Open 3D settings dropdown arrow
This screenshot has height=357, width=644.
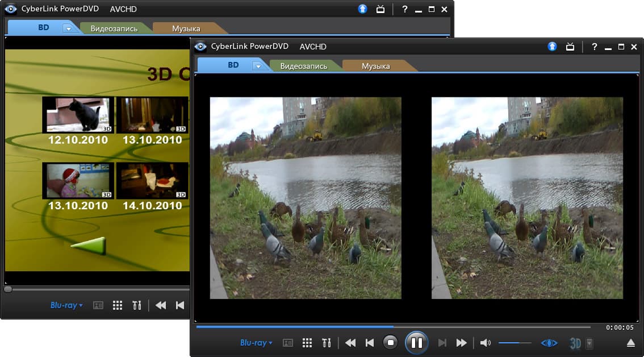point(589,343)
